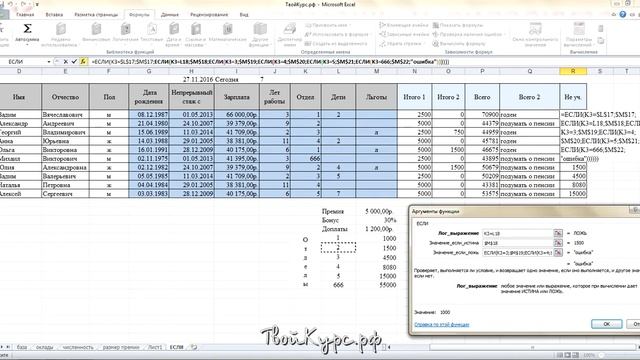Viewport: 640px width, 360px height.
Task: Collapse dialog via Лог_выражение range selector icon
Action: (x=558, y=233)
